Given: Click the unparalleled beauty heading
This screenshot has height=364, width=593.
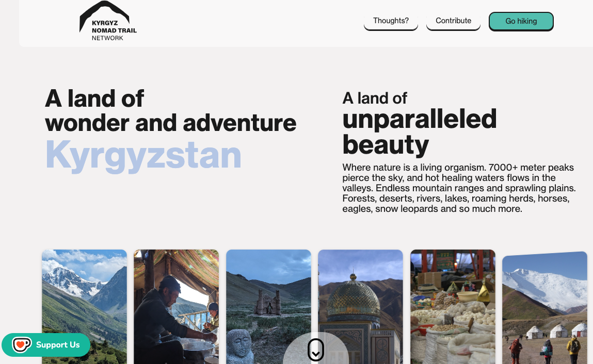Looking at the screenshot, I should pyautogui.click(x=420, y=132).
